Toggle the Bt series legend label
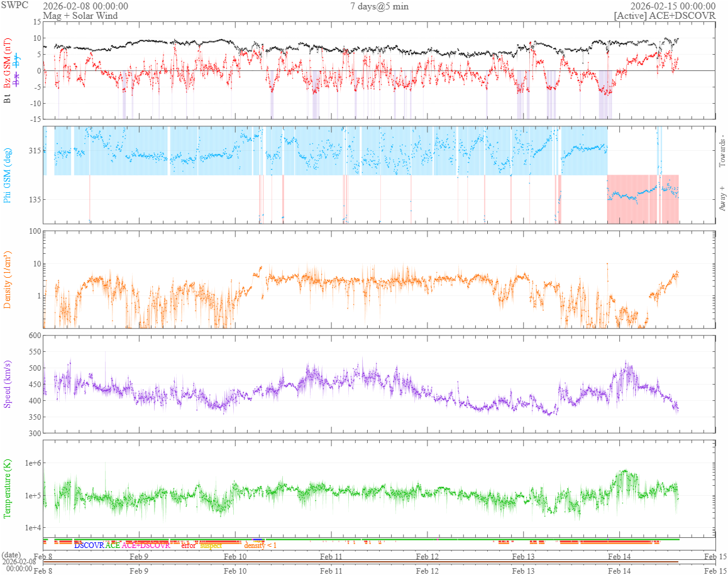The width and height of the screenshot is (728, 575). click(x=7, y=98)
